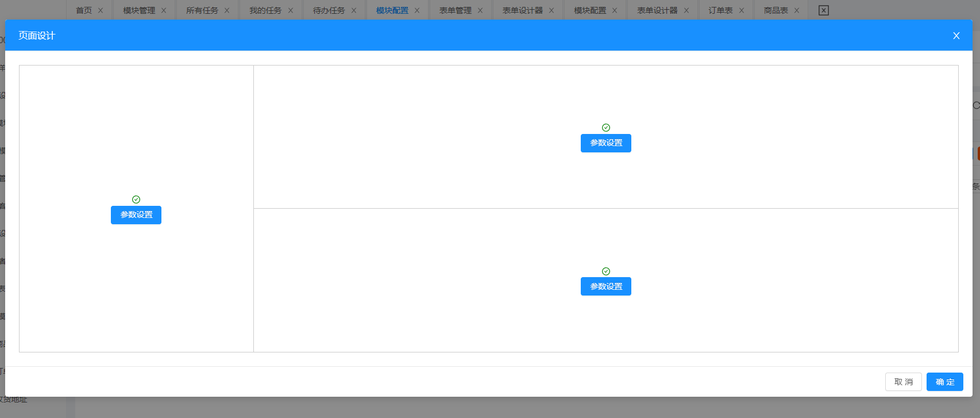Image resolution: width=980 pixels, height=418 pixels.
Task: Close the 商品表 tab using its X
Action: pos(797,10)
